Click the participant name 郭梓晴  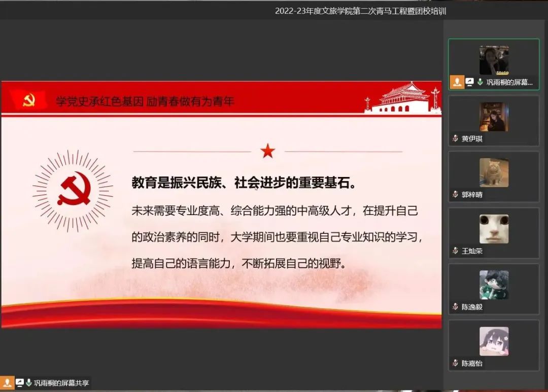pos(472,195)
